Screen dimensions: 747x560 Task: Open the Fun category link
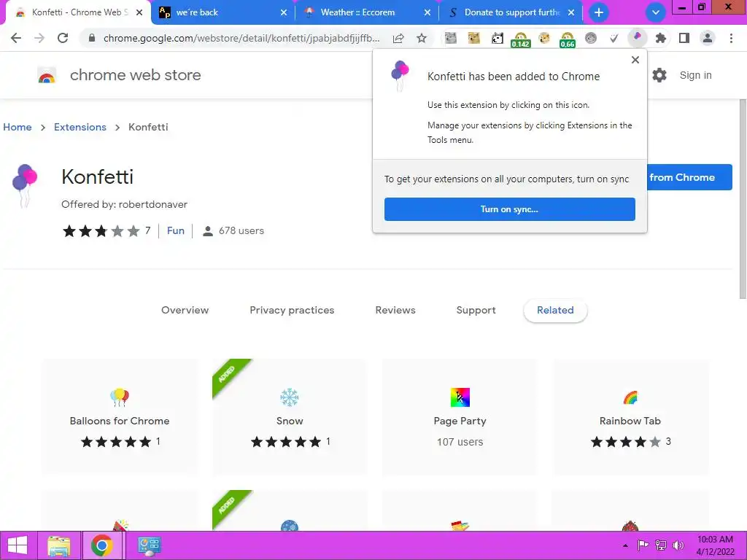(175, 230)
